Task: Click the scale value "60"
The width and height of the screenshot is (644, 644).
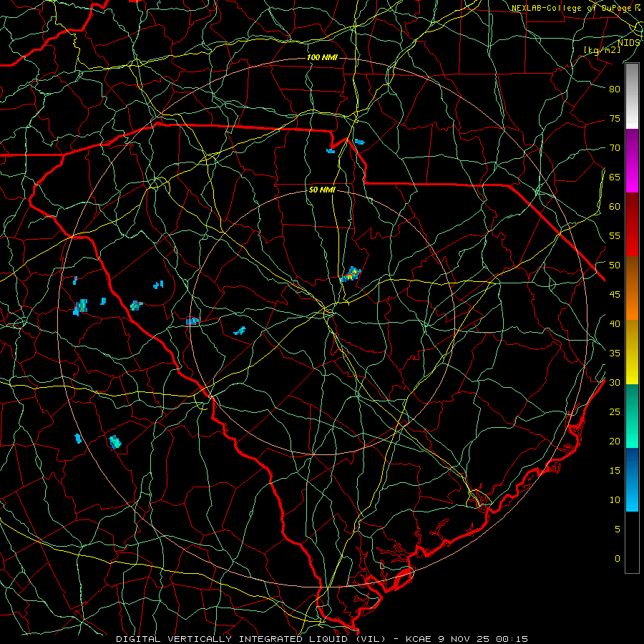Action: click(x=615, y=207)
